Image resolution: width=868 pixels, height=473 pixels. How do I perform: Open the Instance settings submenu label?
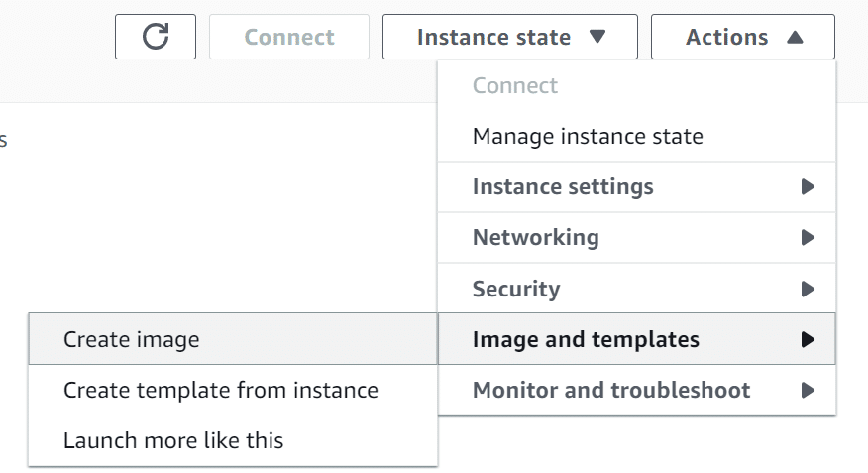coord(563,186)
